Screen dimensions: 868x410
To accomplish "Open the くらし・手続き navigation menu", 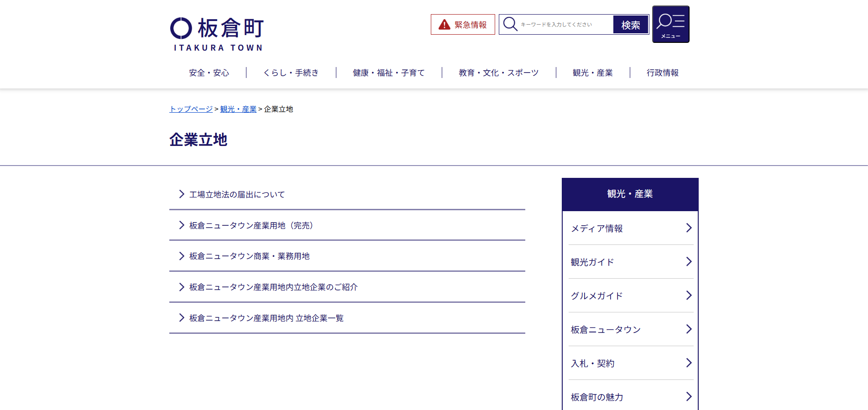I will tap(291, 73).
